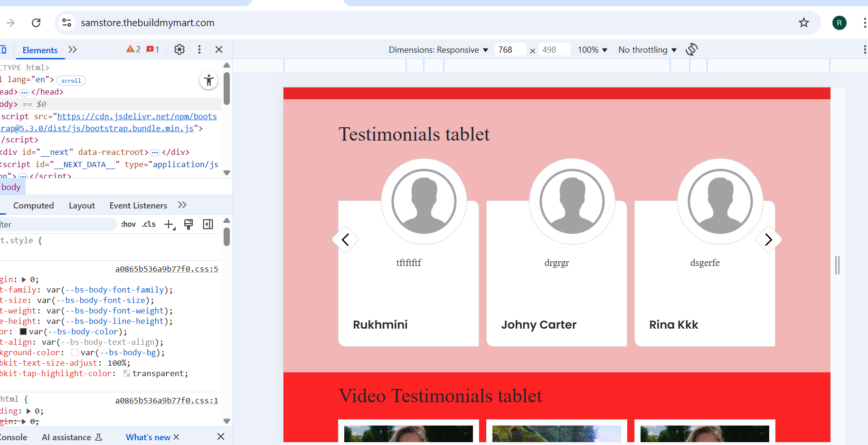This screenshot has width=868, height=445.
Task: Click the scroll badge on html element
Action: click(71, 80)
